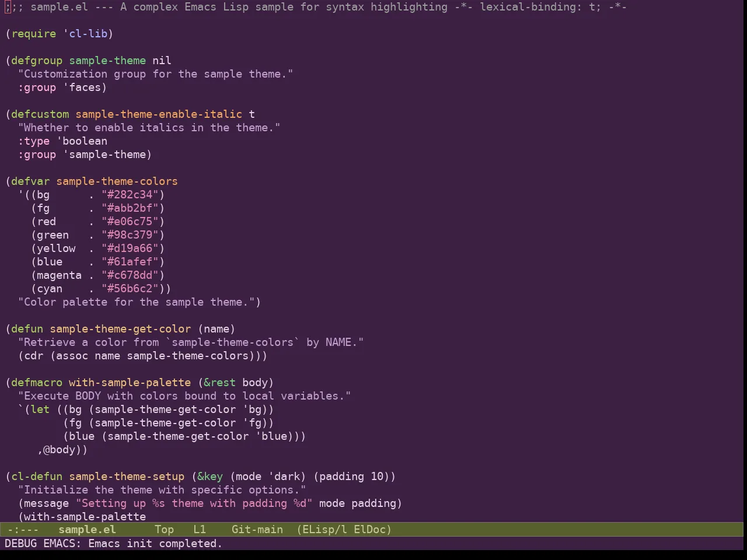Click the string "Customization group for the sample theme."
The width and height of the screenshot is (747, 560).
[156, 74]
